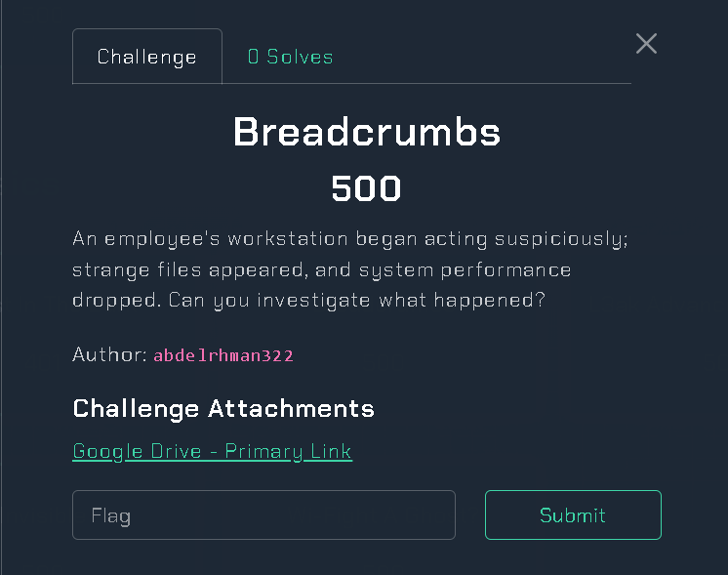The image size is (728, 575).
Task: Click the 500 points value
Action: pyautogui.click(x=366, y=188)
